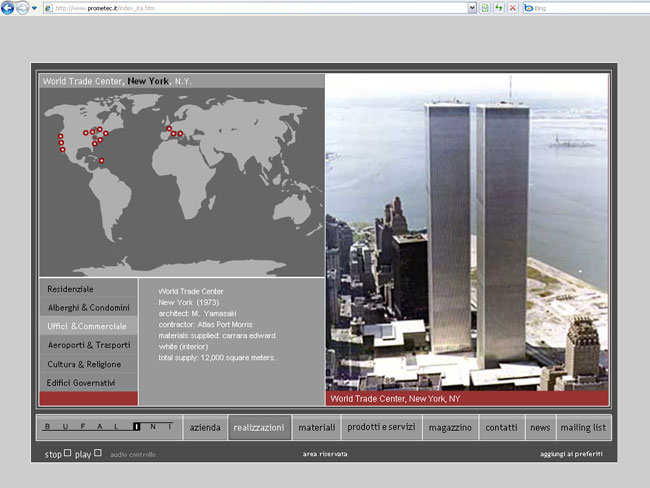The width and height of the screenshot is (650, 488).
Task: Click the red bar below Edifici Governativi
Action: pyautogui.click(x=89, y=398)
